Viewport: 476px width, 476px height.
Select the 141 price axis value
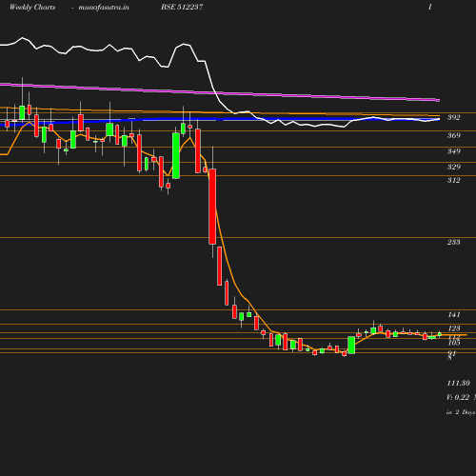[x=454, y=314]
